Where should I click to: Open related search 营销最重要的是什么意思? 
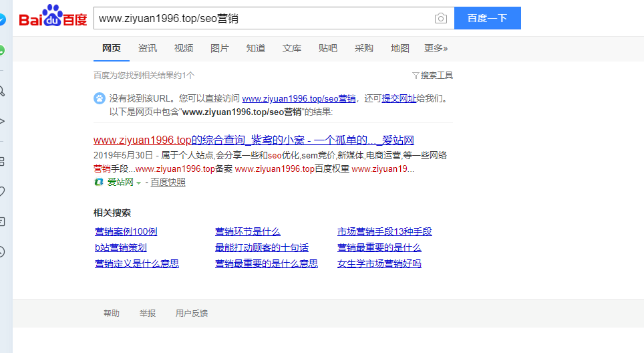coord(267,264)
